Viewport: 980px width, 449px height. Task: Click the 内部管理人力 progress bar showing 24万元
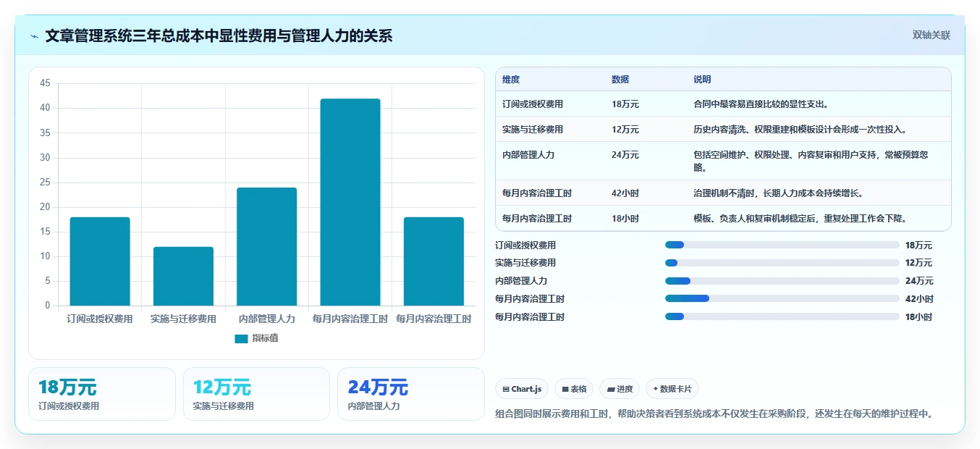pos(782,281)
